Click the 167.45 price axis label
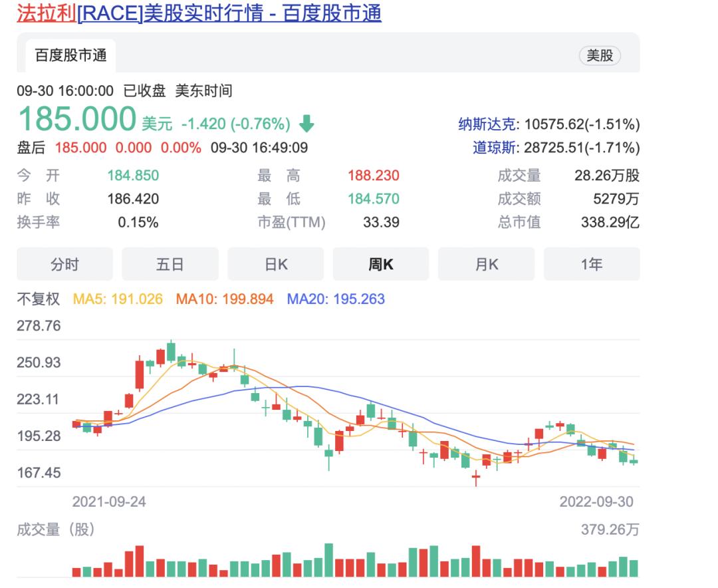 (x=39, y=472)
